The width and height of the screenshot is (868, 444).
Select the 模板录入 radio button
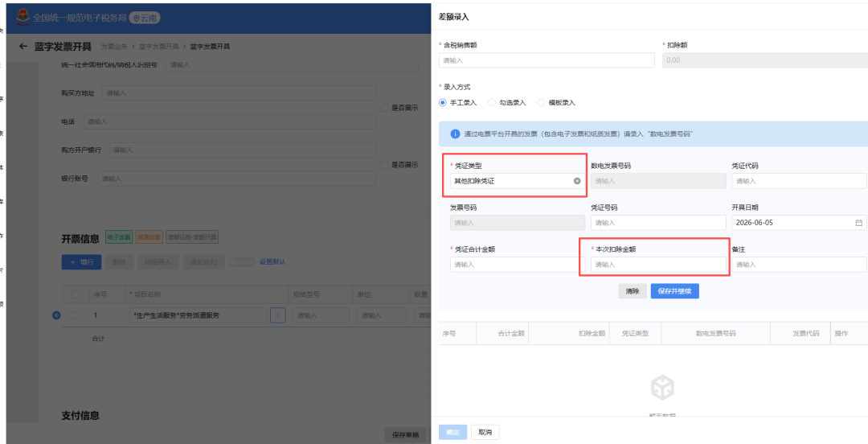tap(540, 102)
